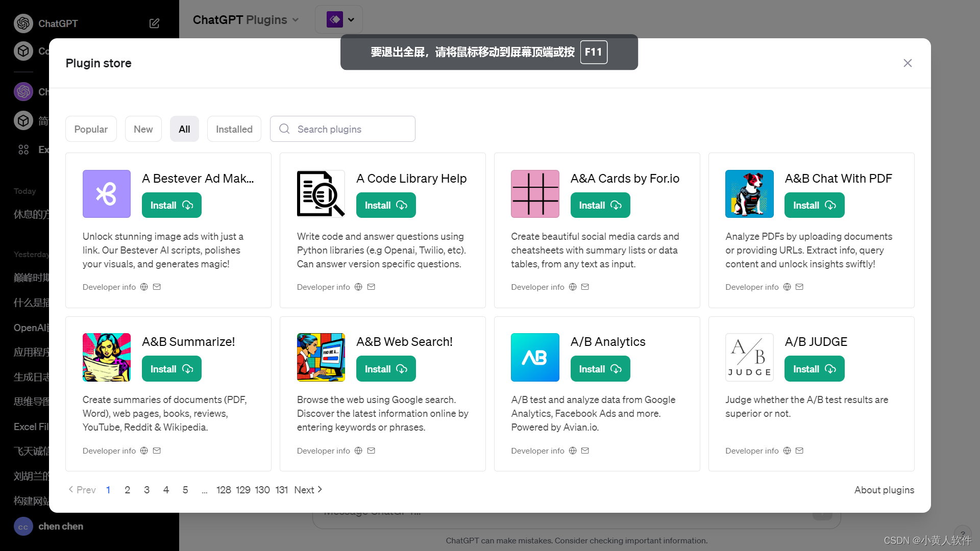This screenshot has width=980, height=551.
Task: Open website for A Code Library Help developer
Action: click(x=358, y=287)
